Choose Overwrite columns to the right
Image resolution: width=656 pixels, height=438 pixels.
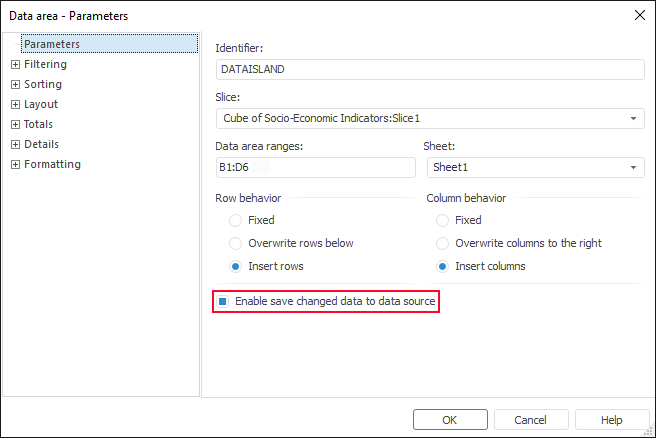click(x=443, y=243)
